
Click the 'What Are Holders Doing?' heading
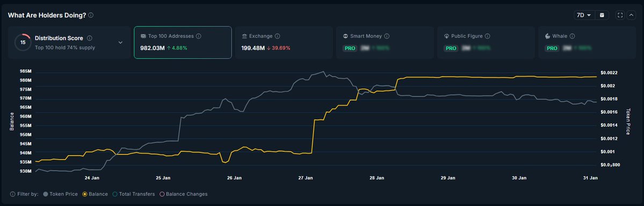(x=47, y=15)
